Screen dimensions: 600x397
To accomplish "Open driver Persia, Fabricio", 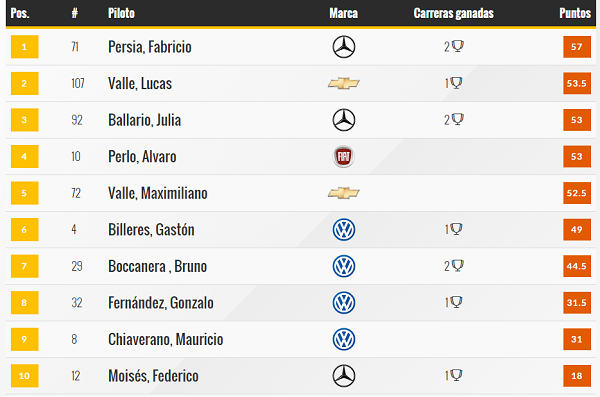I will pyautogui.click(x=150, y=47).
